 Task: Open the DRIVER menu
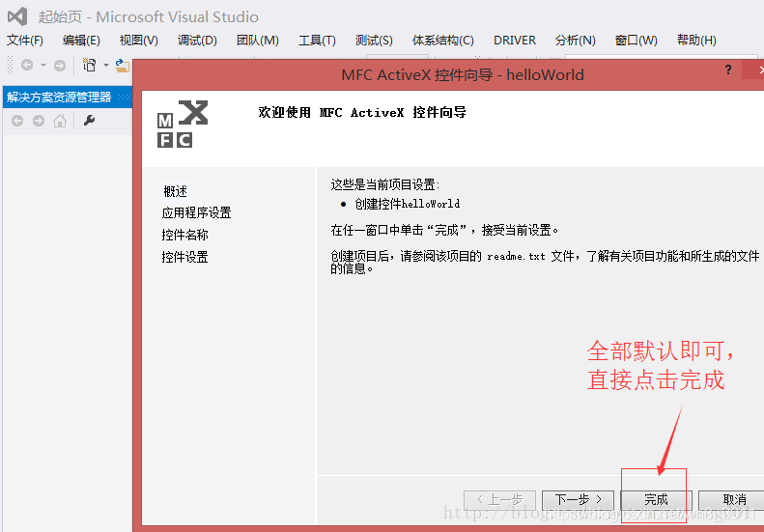515,41
